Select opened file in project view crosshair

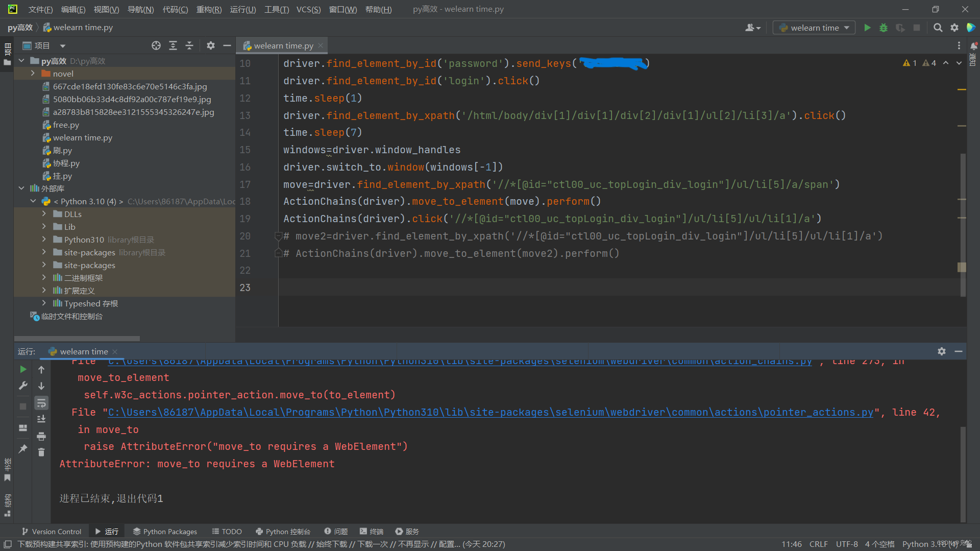[156, 45]
